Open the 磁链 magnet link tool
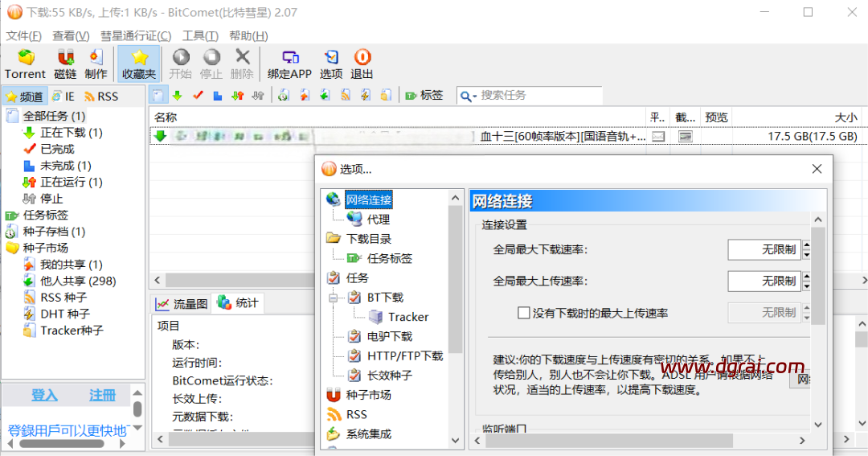Screen dimensions: 868x456 pos(65,64)
